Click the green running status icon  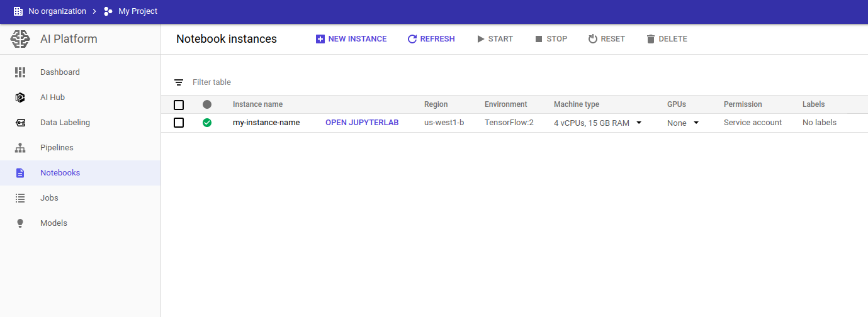pyautogui.click(x=207, y=123)
